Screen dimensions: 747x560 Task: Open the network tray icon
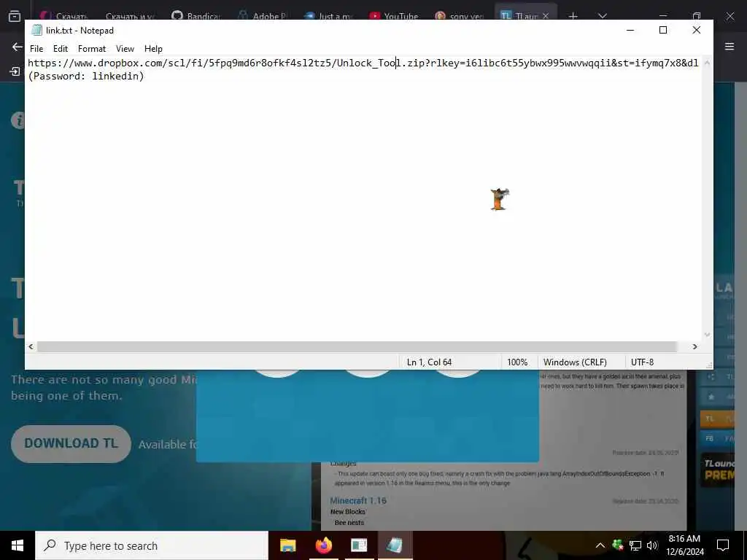click(635, 545)
